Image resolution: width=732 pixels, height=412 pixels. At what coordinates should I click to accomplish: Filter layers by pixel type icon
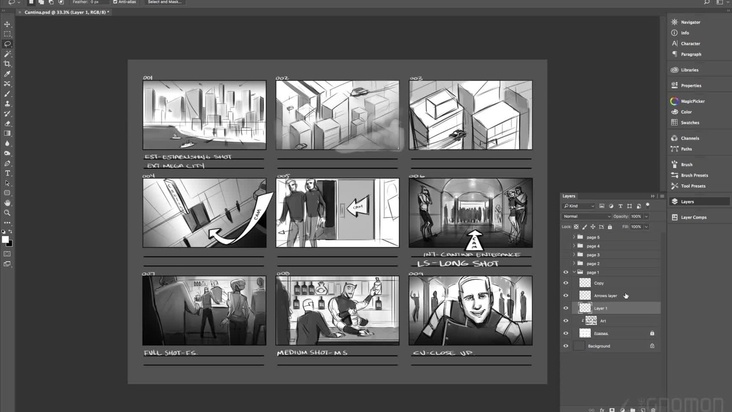[x=602, y=206]
